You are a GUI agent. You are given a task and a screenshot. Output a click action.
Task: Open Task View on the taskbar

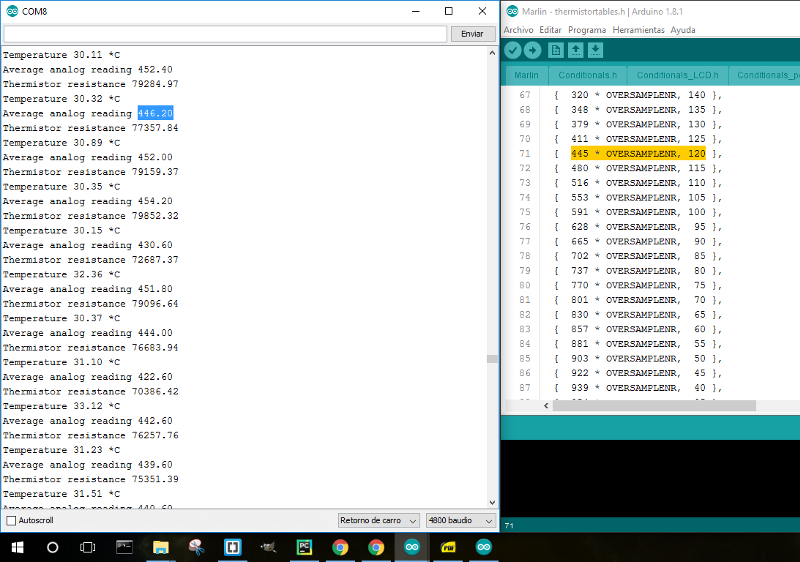coord(88,547)
